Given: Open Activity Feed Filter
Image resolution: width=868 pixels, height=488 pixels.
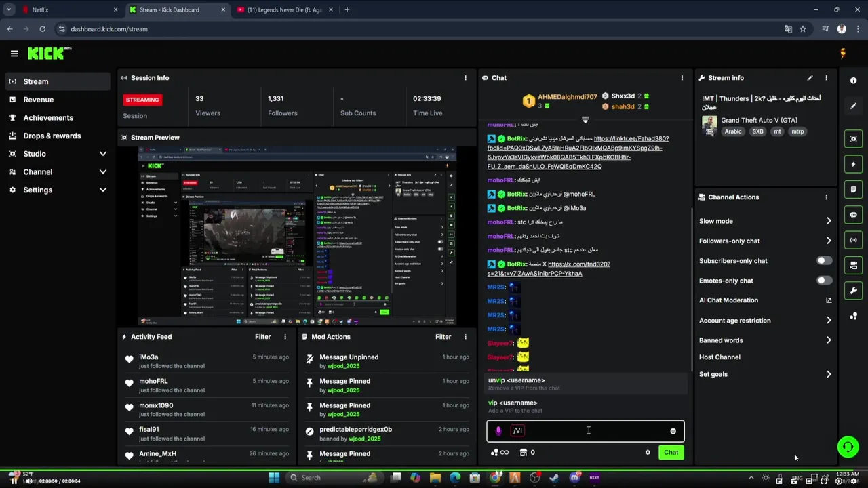Looking at the screenshot, I should 262,337.
